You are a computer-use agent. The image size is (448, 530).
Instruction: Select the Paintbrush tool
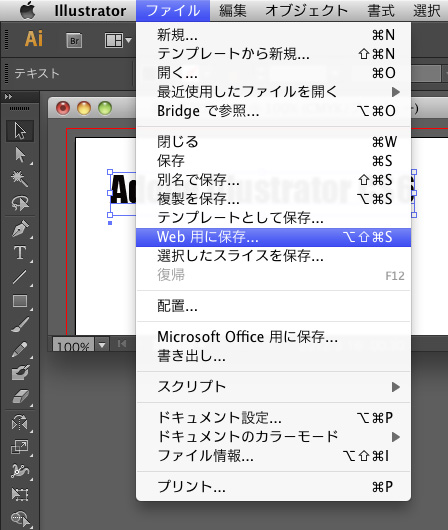coord(20,325)
